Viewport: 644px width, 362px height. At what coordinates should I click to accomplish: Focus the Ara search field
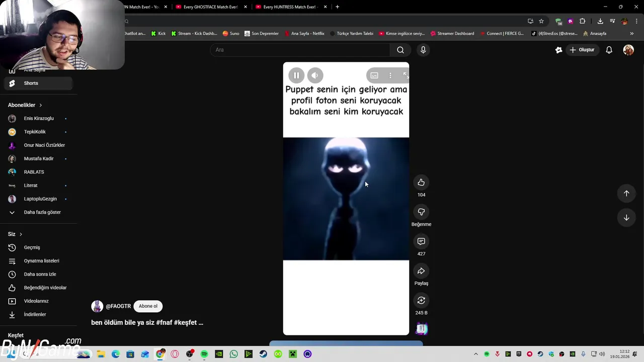300,50
